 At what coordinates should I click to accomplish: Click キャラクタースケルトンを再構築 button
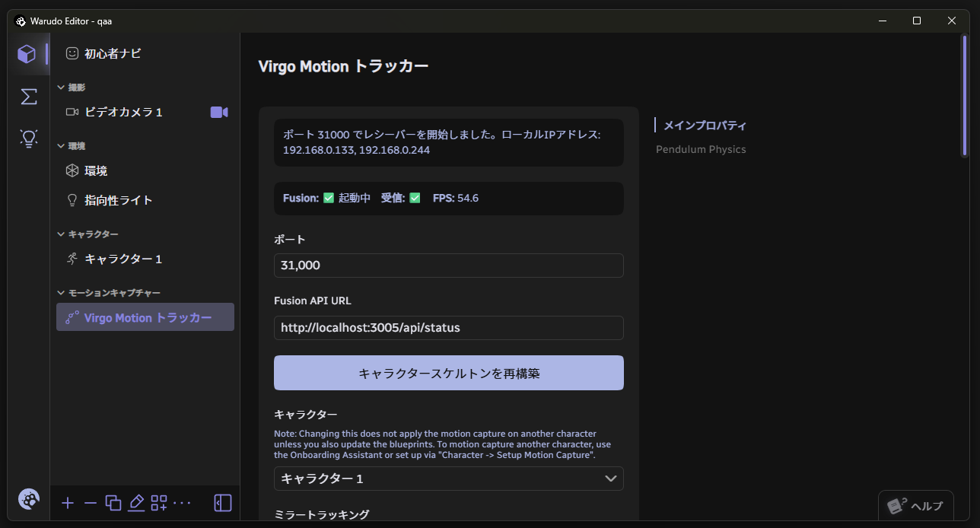tap(448, 374)
